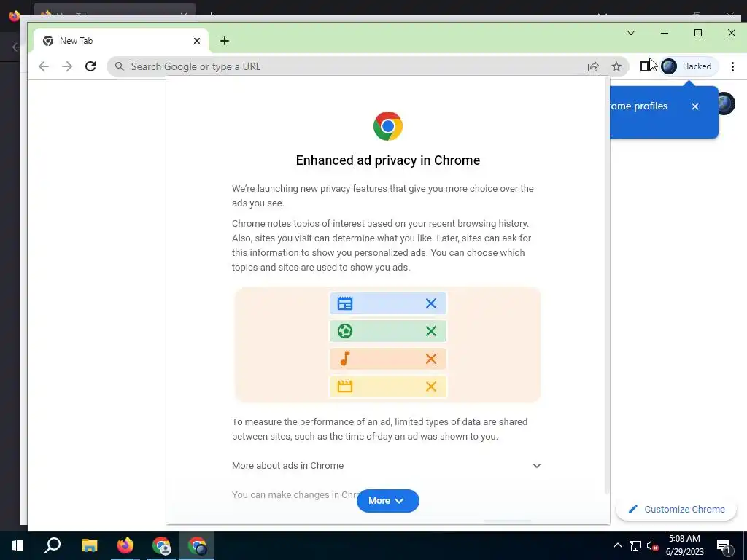Click the orange music note topic icon
Viewport: 747px width, 560px height.
coord(345,359)
